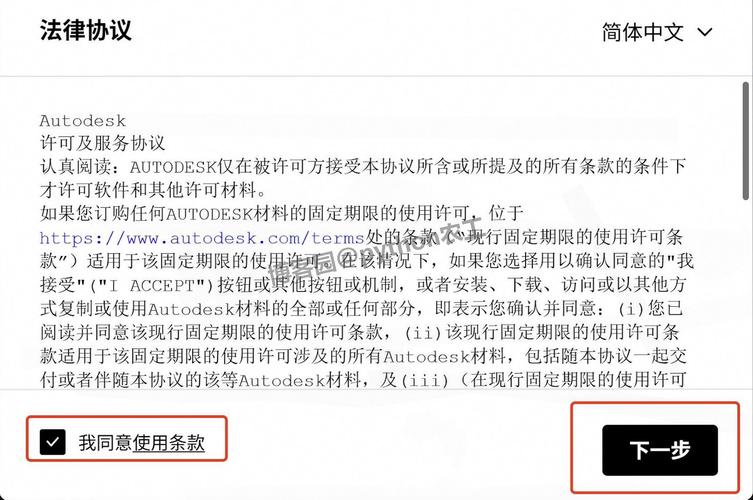Viewport: 753px width, 500px height.
Task: Click the line starting 款适用于该固定期限
Action: coord(363,356)
